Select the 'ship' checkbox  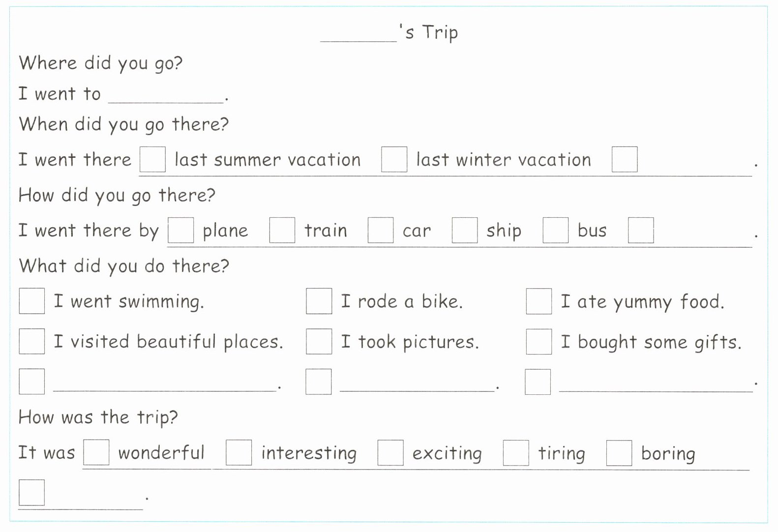tap(464, 230)
